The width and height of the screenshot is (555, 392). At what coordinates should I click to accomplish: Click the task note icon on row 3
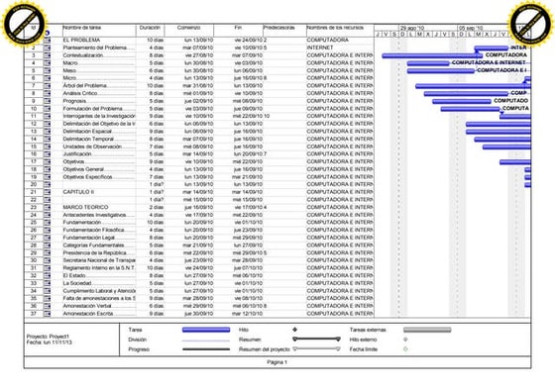(x=48, y=55)
